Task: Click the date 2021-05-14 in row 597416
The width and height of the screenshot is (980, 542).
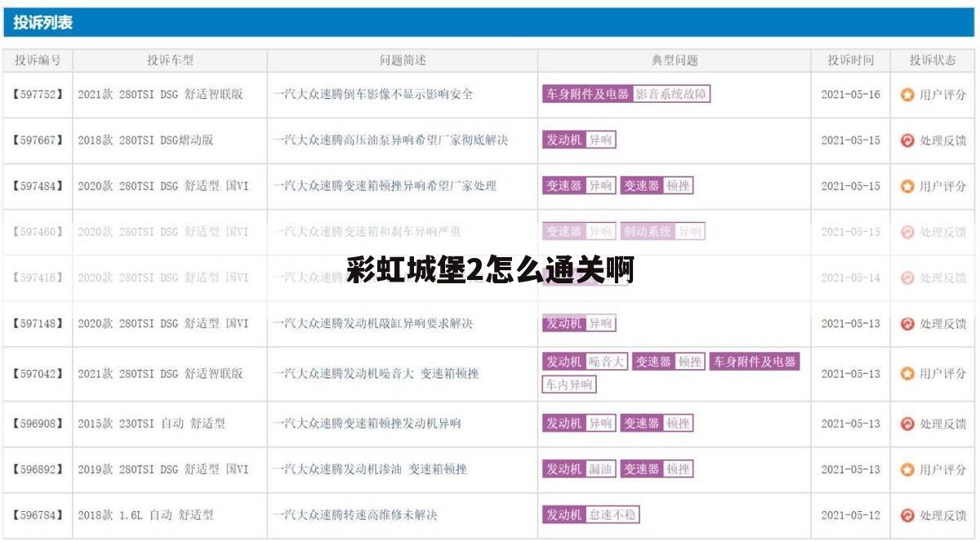Action: click(x=851, y=278)
